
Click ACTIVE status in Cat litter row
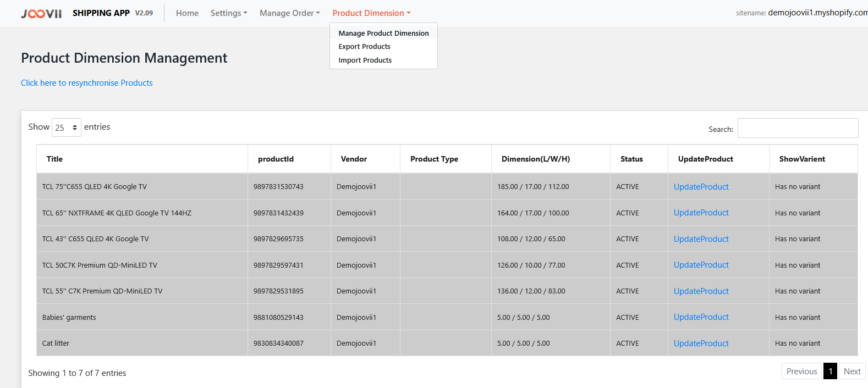(628, 343)
